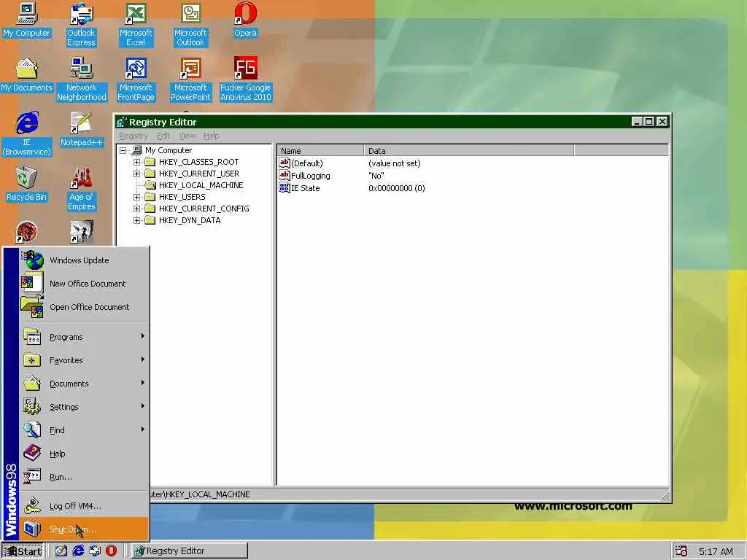
Task: Open Fucker Google Antivirus 2010 icon
Action: click(245, 79)
